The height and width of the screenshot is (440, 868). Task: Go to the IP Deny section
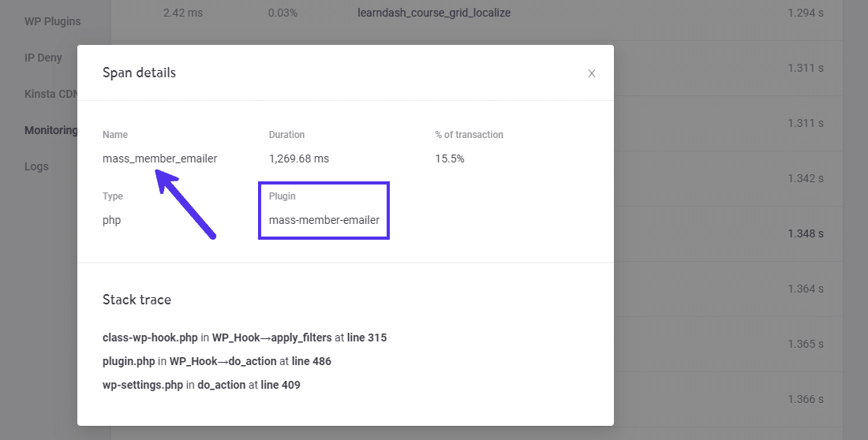[x=43, y=58]
